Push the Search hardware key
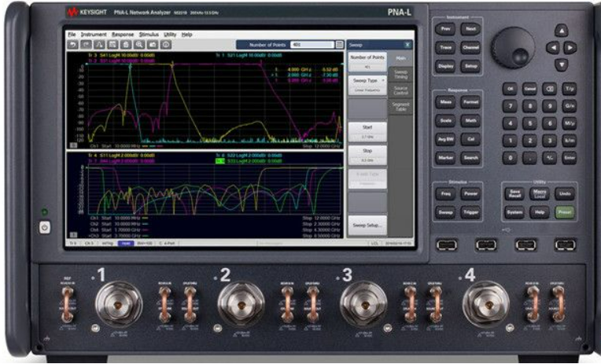601x364 pixels. (470, 157)
